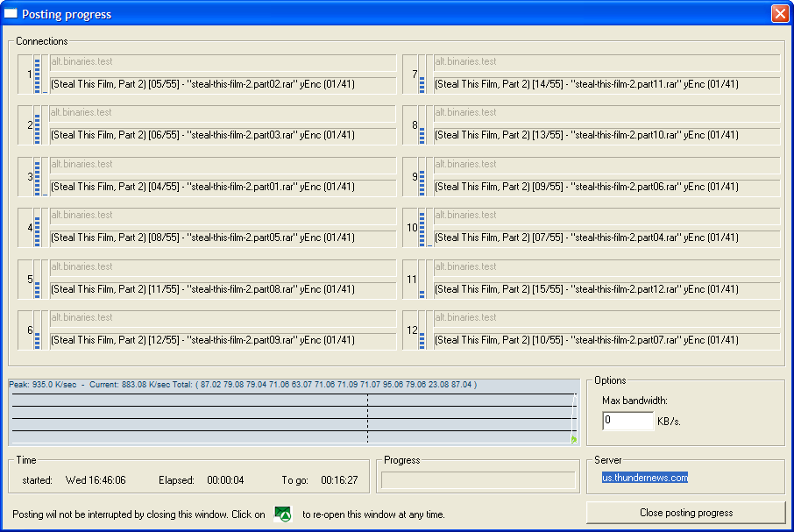Click the posting Progress bar
The image size is (794, 532).
[478, 480]
